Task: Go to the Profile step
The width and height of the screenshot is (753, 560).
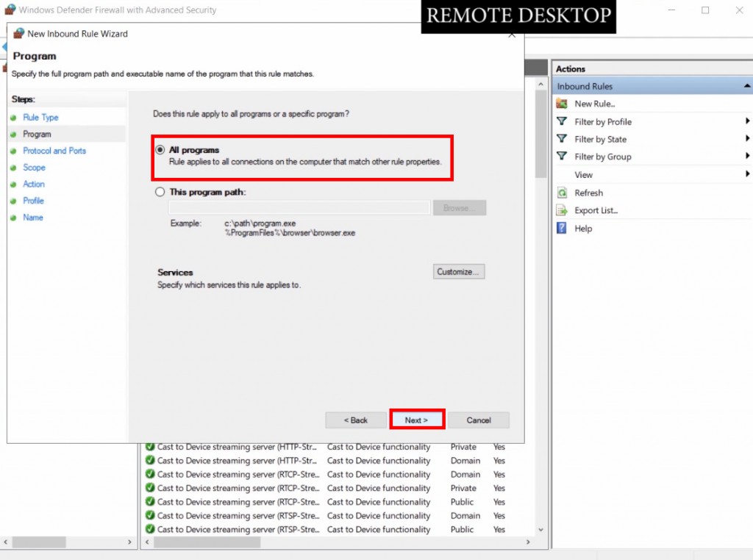Action: (33, 201)
